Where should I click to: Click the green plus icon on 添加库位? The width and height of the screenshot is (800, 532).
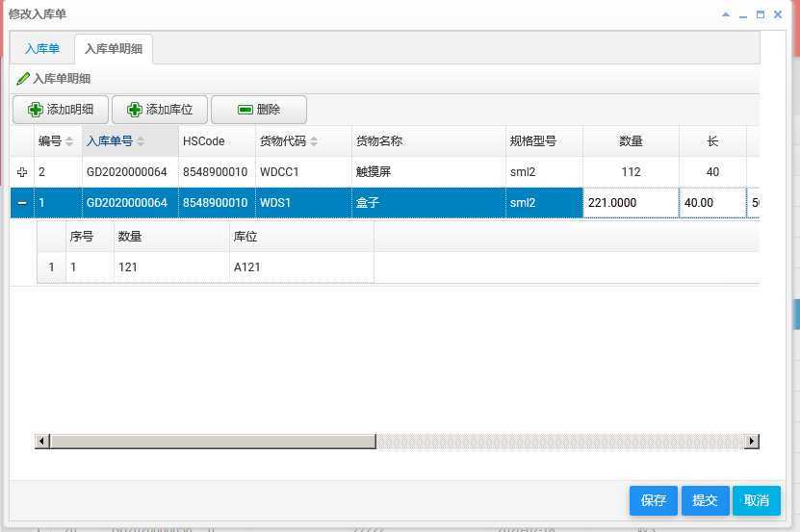tap(134, 110)
